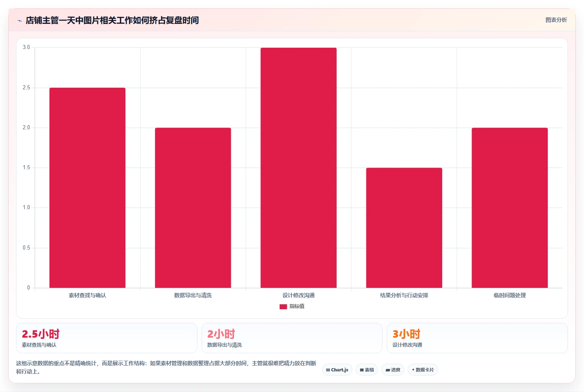Click the title 店铺主管一天中图片相关工作如何挤占复盘时间
Image resolution: width=584 pixels, height=392 pixels.
pyautogui.click(x=112, y=20)
